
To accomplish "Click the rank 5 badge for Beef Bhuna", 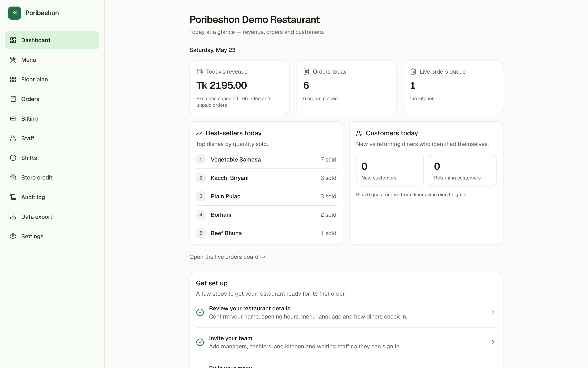I will (201, 233).
